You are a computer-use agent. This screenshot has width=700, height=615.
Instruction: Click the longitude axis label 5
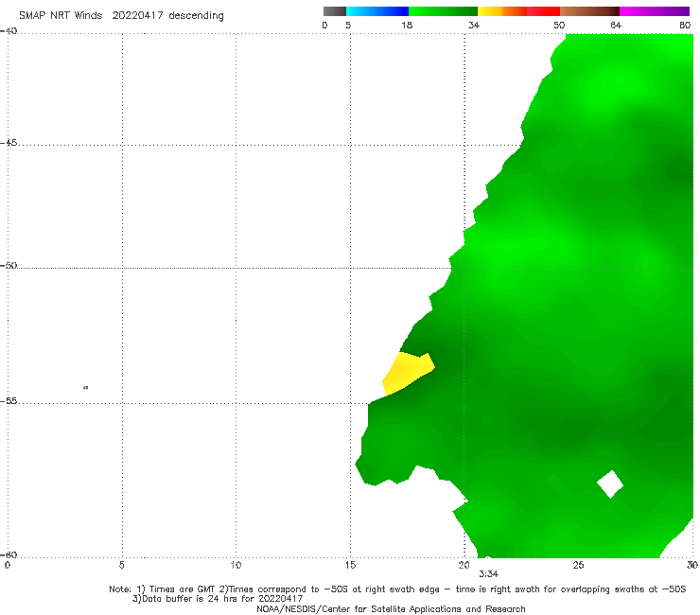[x=121, y=565]
